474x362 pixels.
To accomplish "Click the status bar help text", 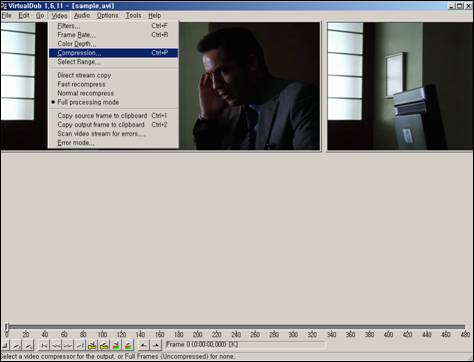I will pos(118,356).
